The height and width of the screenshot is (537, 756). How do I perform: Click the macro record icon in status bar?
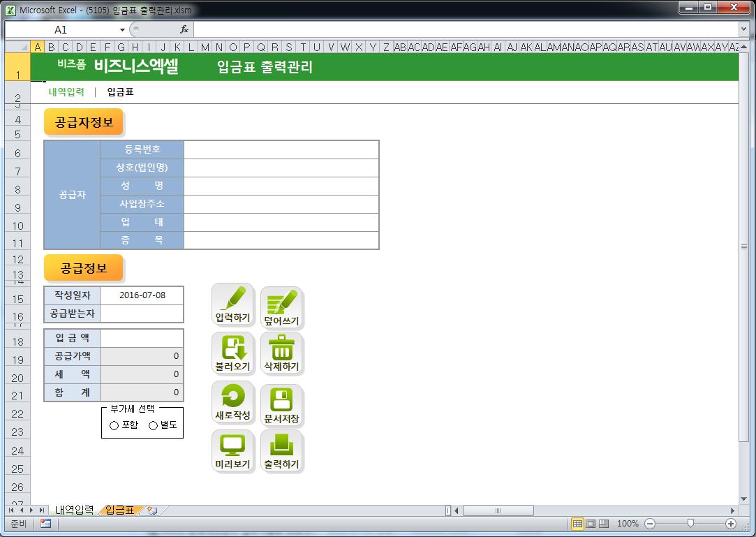pyautogui.click(x=46, y=524)
